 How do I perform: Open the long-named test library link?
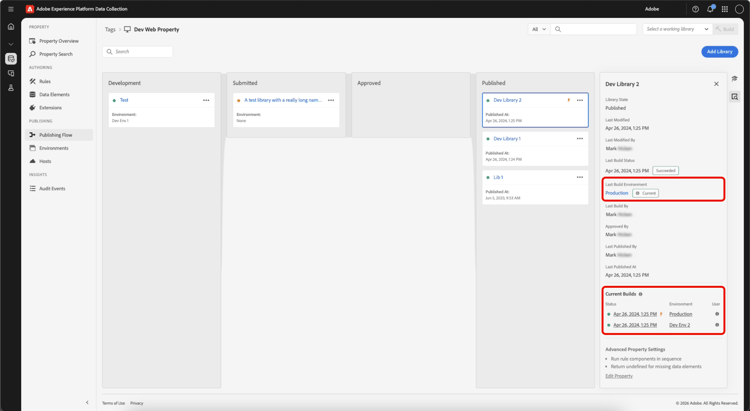pos(283,100)
